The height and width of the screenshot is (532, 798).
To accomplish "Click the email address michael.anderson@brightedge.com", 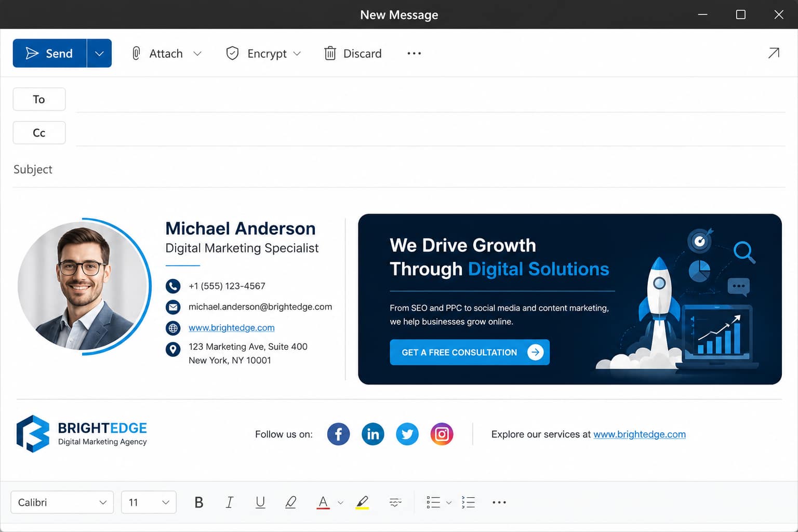I will [260, 307].
